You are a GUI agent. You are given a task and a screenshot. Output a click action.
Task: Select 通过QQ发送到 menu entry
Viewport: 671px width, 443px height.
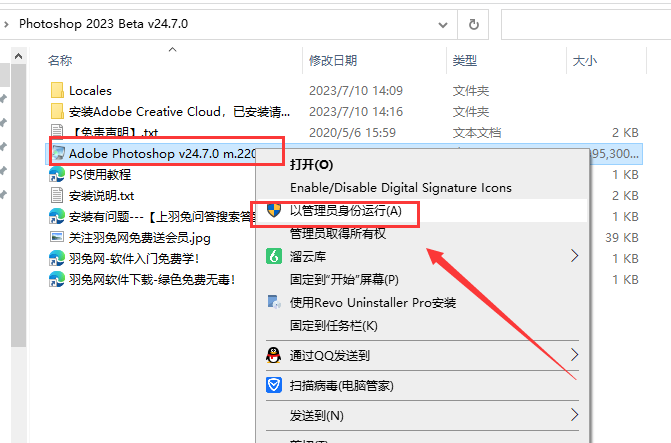click(x=330, y=356)
